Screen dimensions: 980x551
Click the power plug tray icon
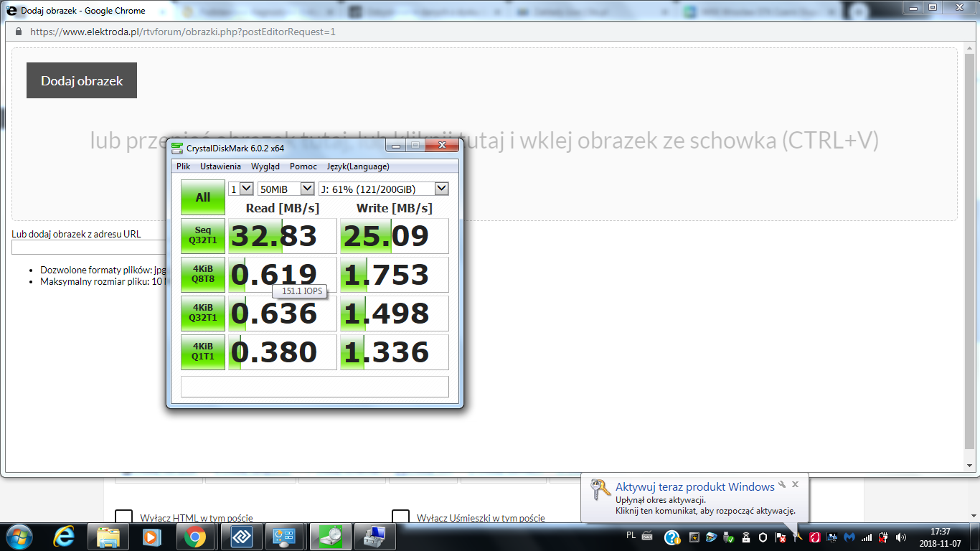[x=884, y=537]
